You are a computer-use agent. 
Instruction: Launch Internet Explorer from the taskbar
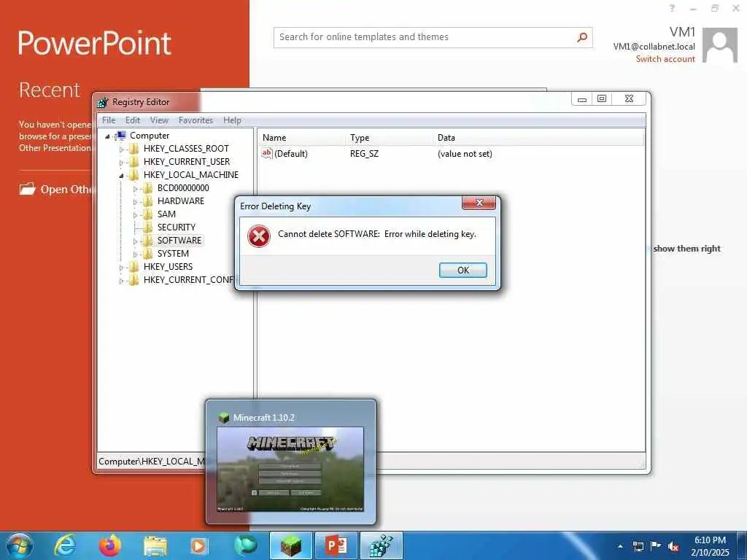pos(65,545)
